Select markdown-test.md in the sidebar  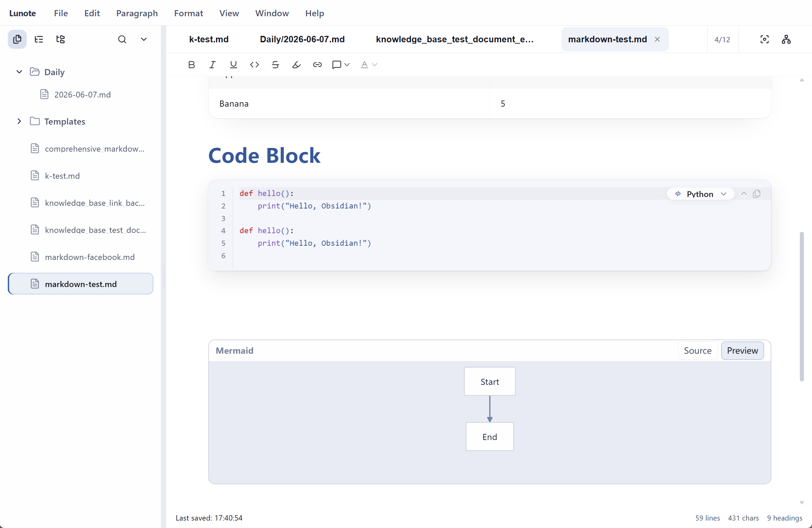click(81, 284)
